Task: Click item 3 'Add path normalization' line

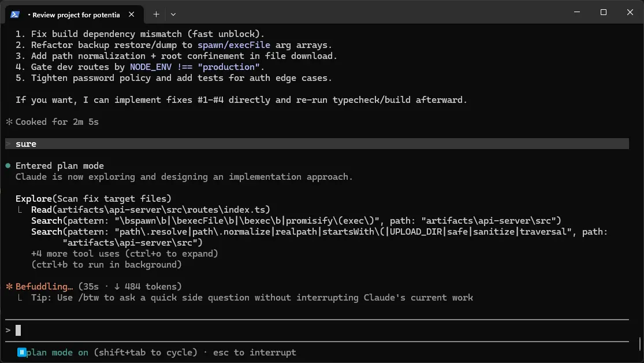Action: click(176, 56)
